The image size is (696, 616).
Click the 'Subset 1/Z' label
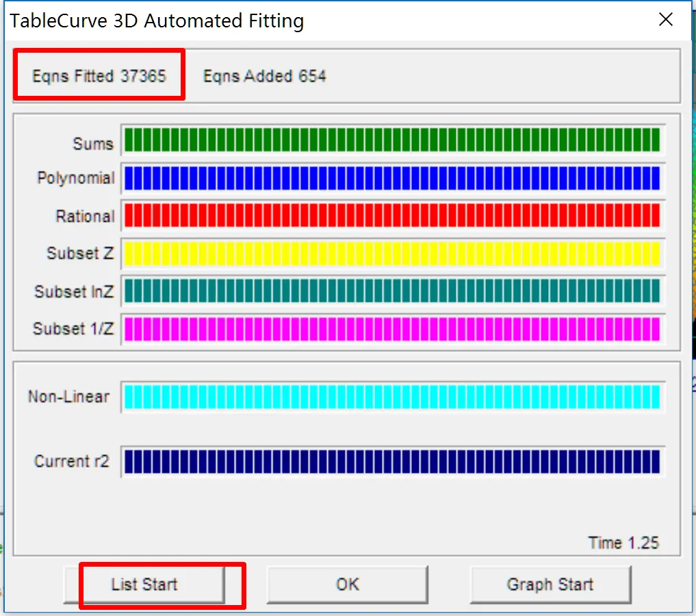tap(73, 329)
